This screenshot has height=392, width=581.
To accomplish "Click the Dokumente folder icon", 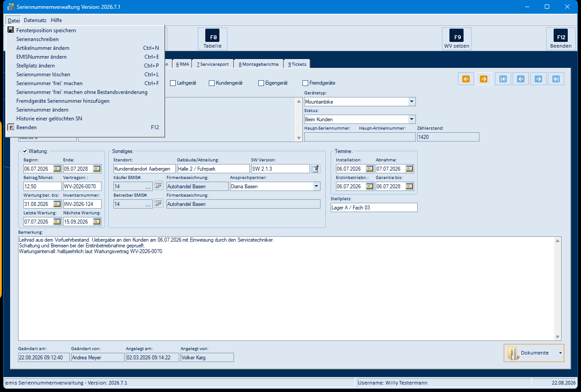I will 513,353.
